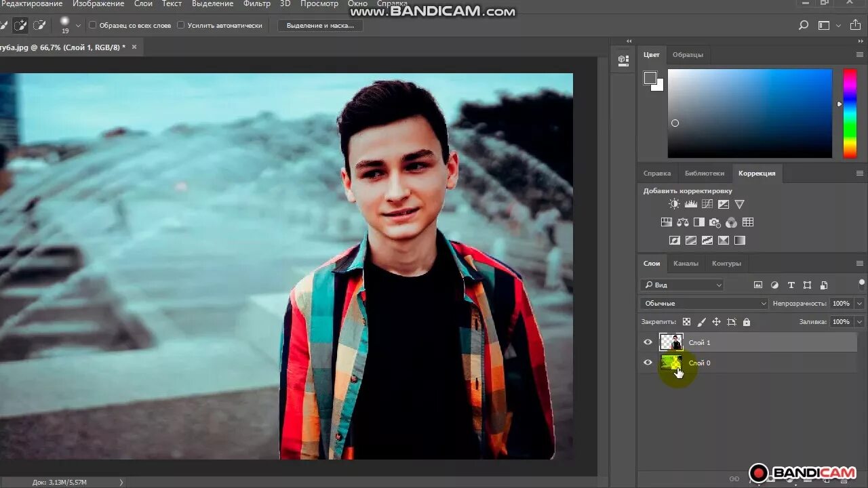
Task: Filter layers by shape layers icon
Action: 807,285
